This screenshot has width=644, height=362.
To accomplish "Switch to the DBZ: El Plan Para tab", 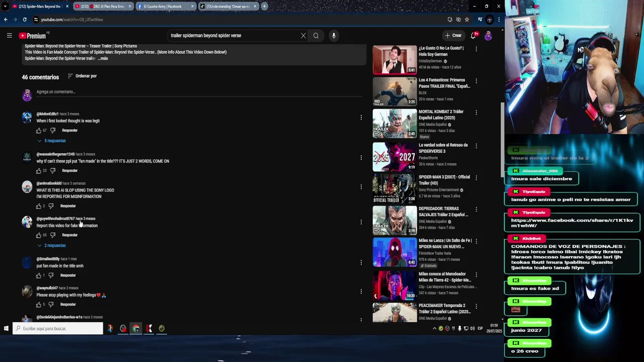I will [x=102, y=7].
